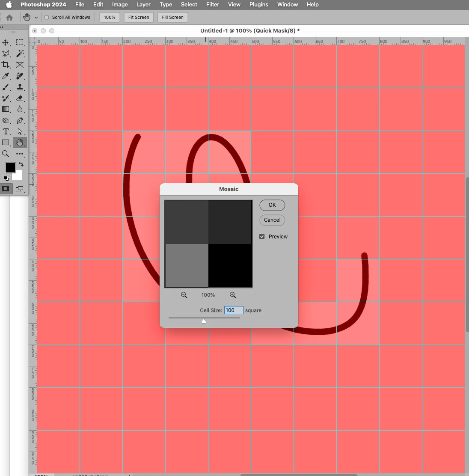Open the Apple menu

point(9,5)
